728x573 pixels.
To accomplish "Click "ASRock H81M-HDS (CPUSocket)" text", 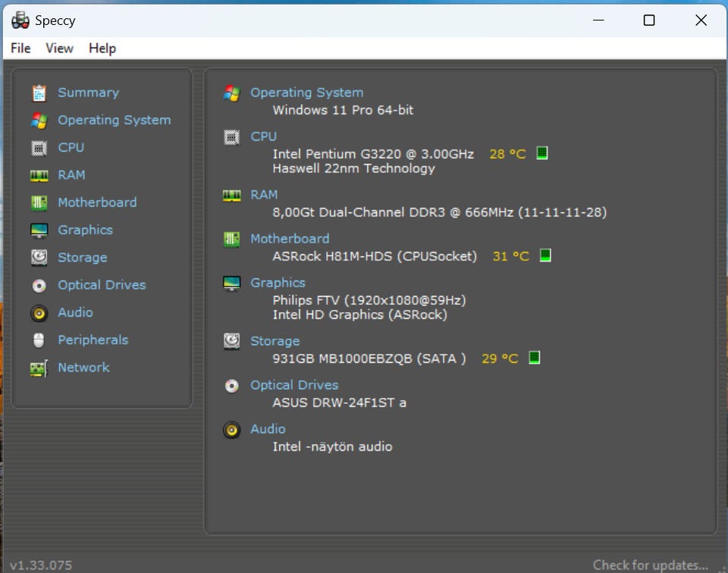I will tap(375, 256).
